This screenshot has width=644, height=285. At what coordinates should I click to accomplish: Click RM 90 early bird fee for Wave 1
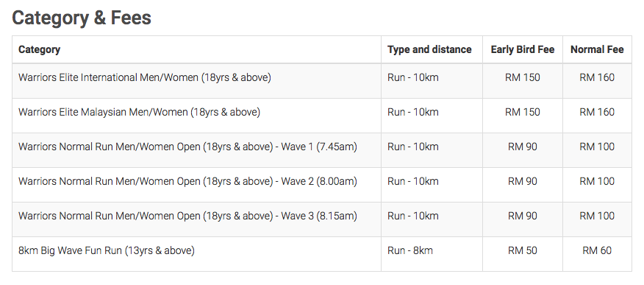click(x=523, y=147)
